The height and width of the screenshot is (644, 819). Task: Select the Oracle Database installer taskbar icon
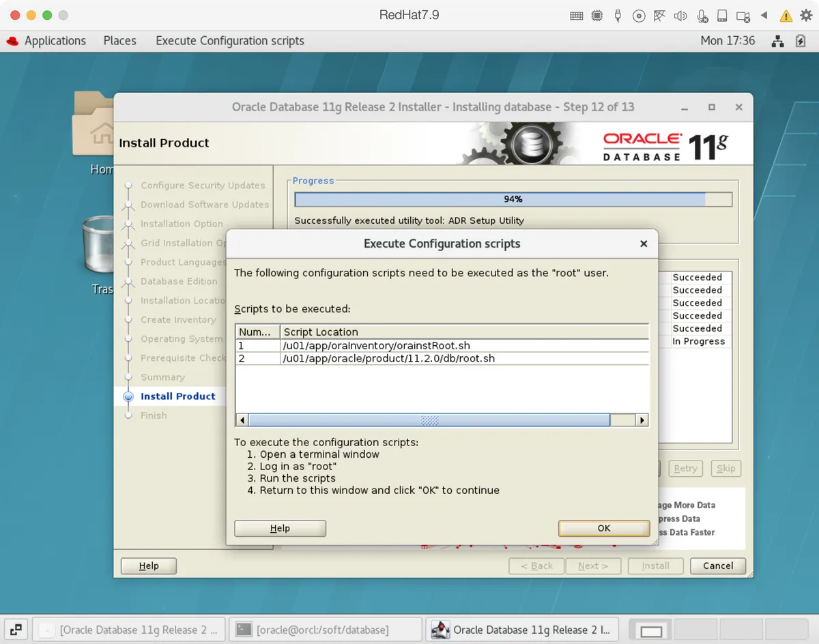522,629
